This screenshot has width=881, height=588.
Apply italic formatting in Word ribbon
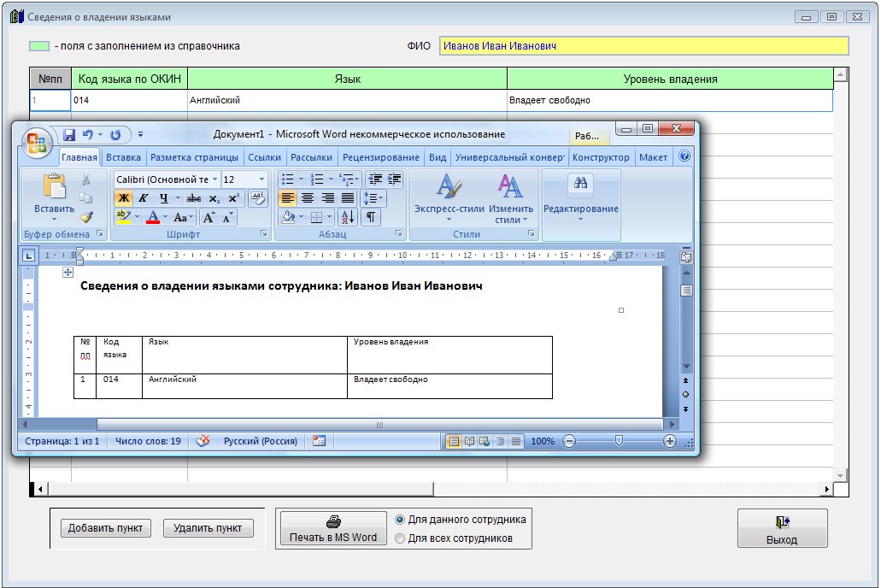144,198
